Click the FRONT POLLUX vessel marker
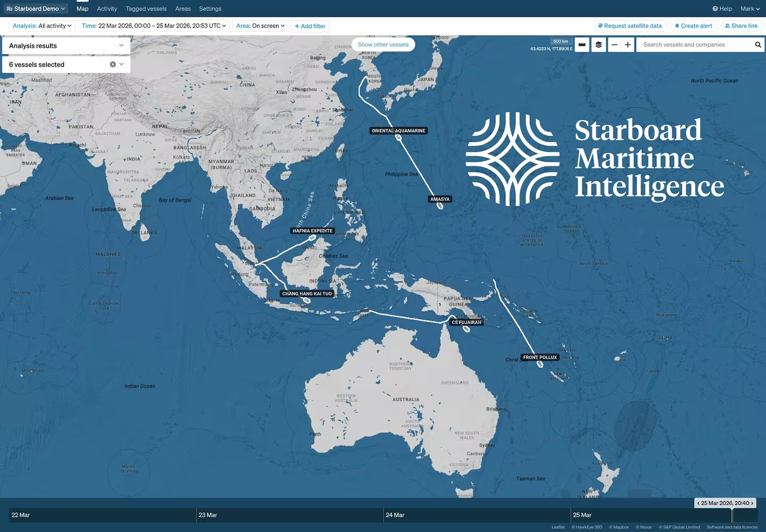Image resolution: width=766 pixels, height=532 pixels. tap(540, 364)
